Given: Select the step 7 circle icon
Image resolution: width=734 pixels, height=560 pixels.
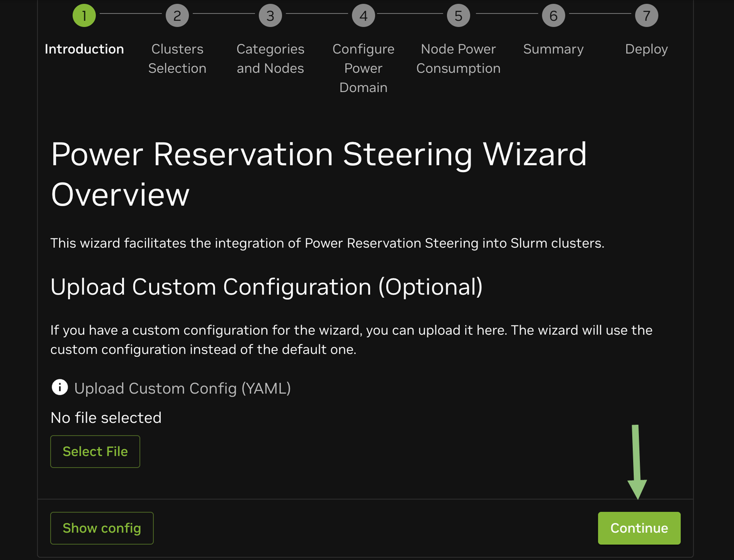Looking at the screenshot, I should click(x=646, y=16).
